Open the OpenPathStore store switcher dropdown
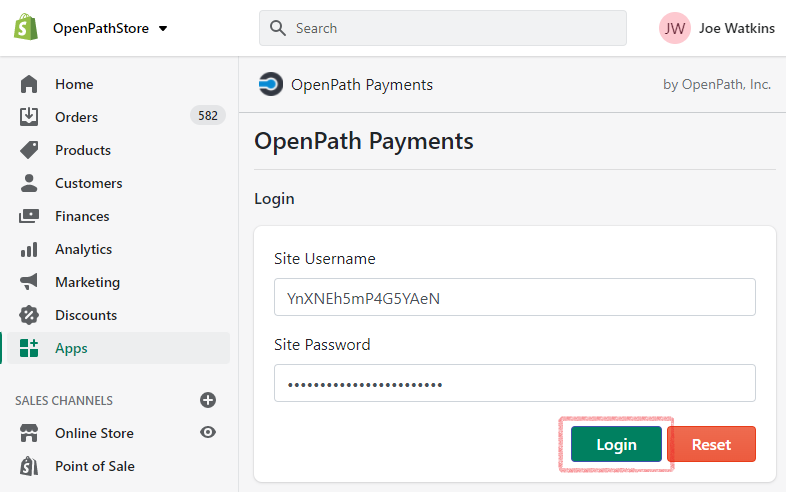 (x=110, y=28)
